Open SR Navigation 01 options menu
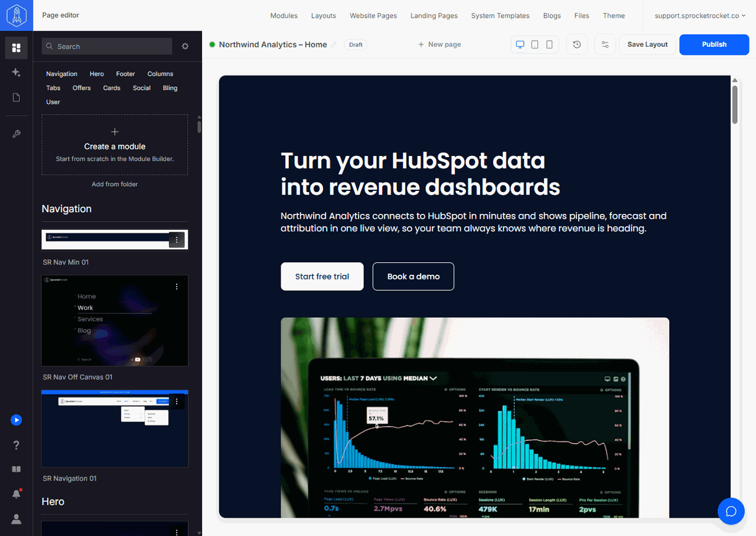The image size is (756, 536). tap(177, 402)
